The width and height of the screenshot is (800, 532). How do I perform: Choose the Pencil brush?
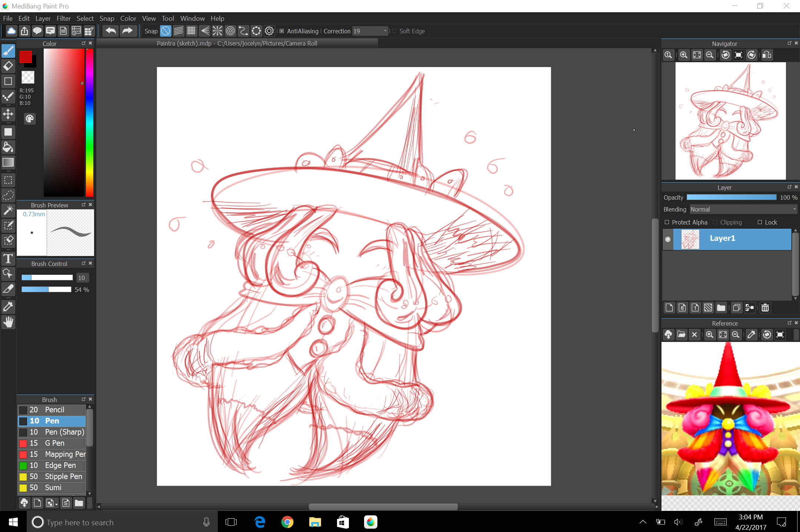(x=52, y=410)
